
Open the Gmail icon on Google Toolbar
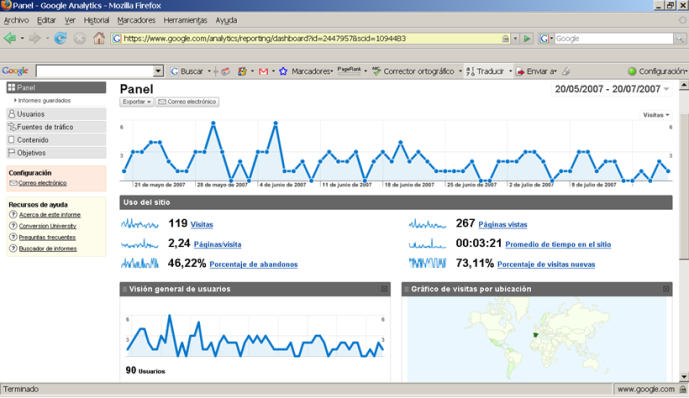263,71
